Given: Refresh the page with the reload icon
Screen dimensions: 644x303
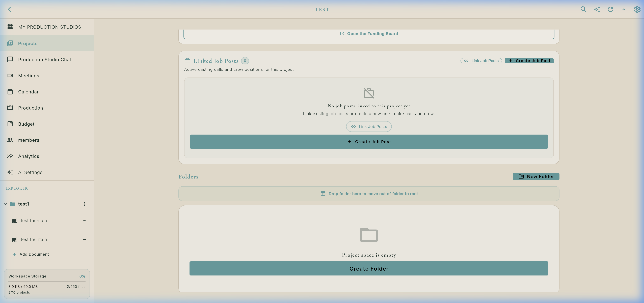Looking at the screenshot, I should 610,10.
